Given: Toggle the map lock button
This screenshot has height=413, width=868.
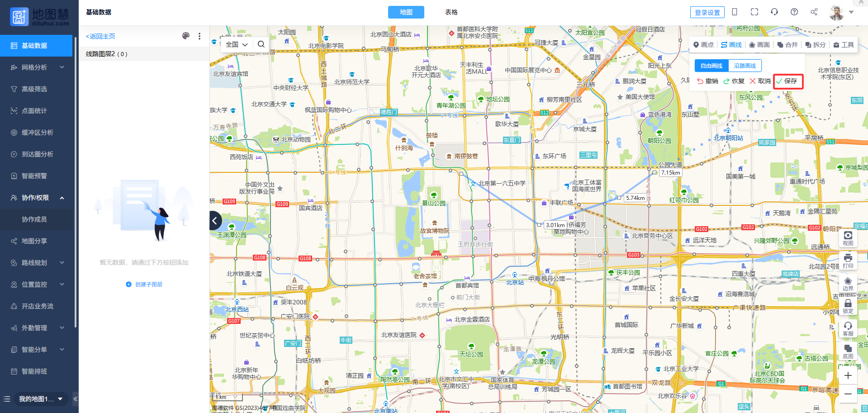Looking at the screenshot, I should pos(848,306).
